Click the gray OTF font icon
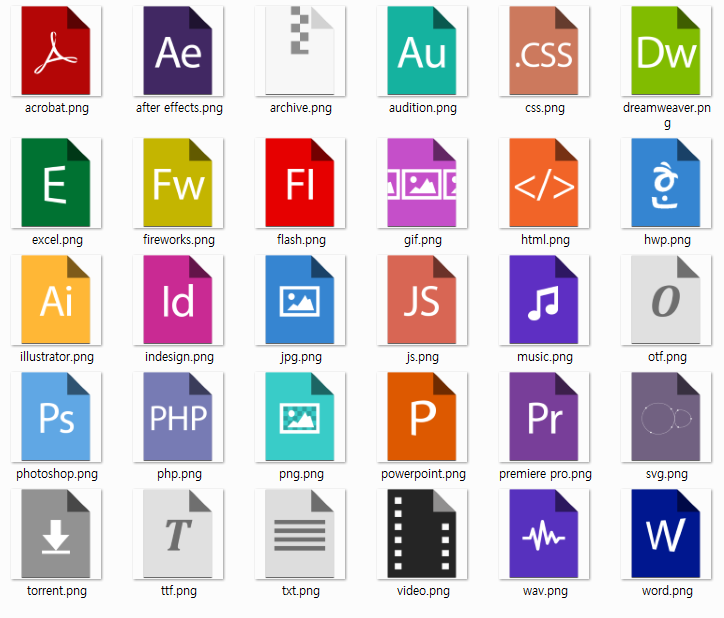Viewport: 724px width, 618px height. (x=665, y=300)
